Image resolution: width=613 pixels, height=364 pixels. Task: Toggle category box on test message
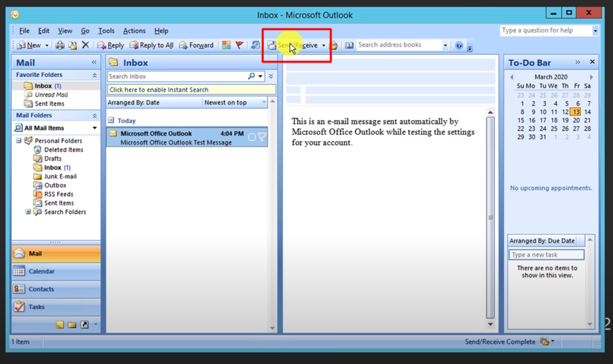(252, 137)
